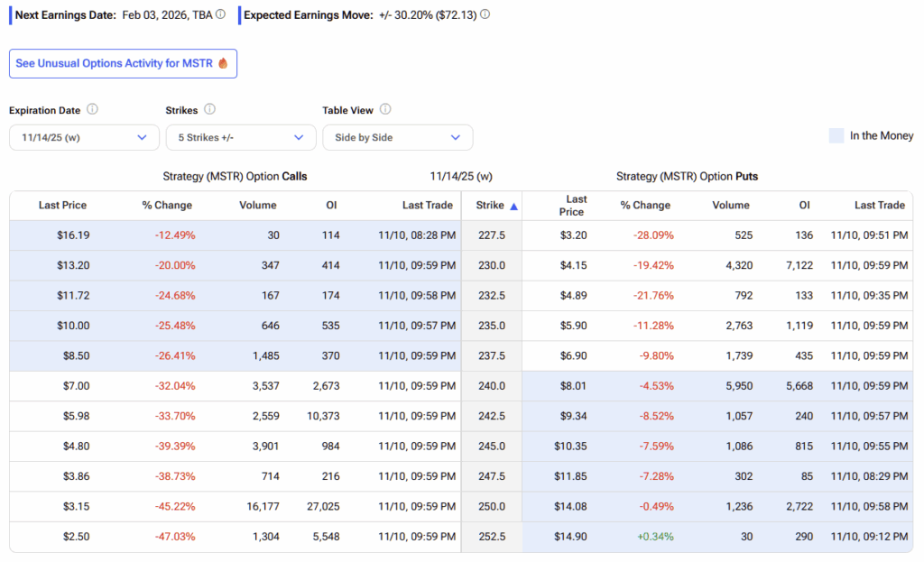Image resolution: width=924 pixels, height=562 pixels.
Task: Select the 240.0 strike row cell
Action: click(x=491, y=386)
